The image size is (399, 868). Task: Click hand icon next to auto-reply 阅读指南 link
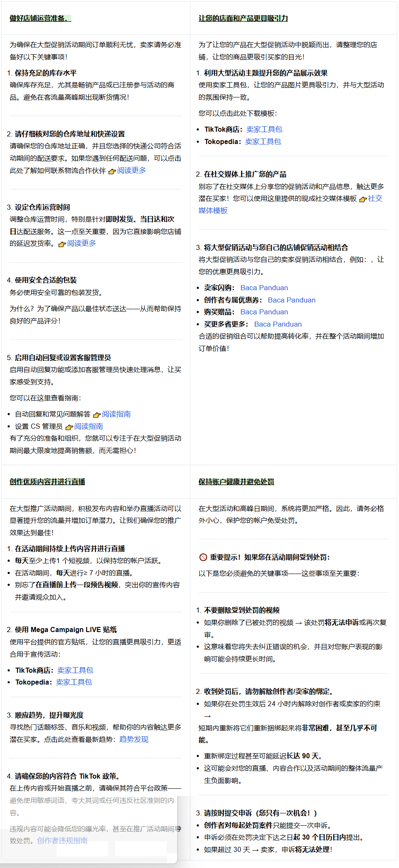click(97, 415)
